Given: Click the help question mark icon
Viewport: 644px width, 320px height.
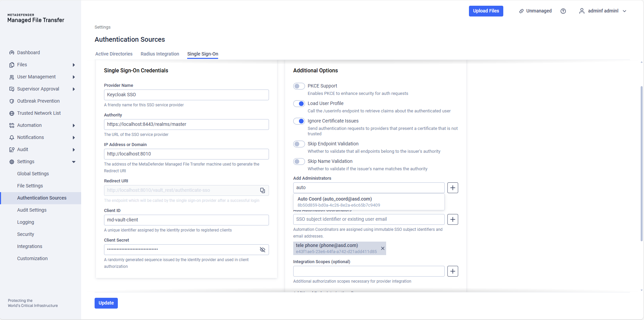Looking at the screenshot, I should (x=563, y=11).
